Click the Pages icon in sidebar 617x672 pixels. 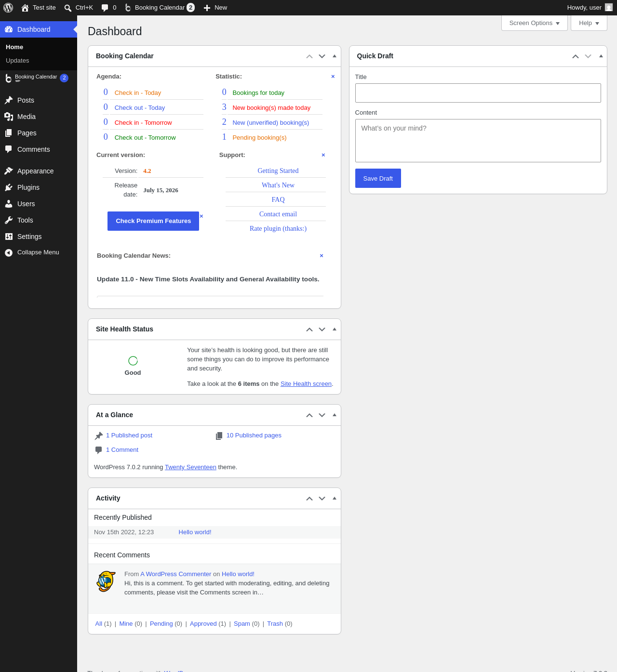click(9, 133)
